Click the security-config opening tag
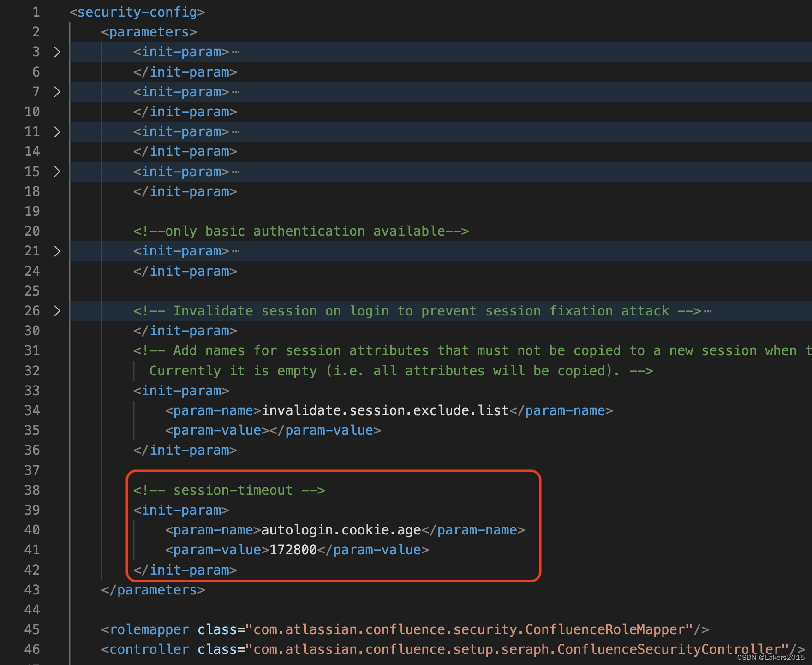The image size is (812, 665). pos(137,12)
